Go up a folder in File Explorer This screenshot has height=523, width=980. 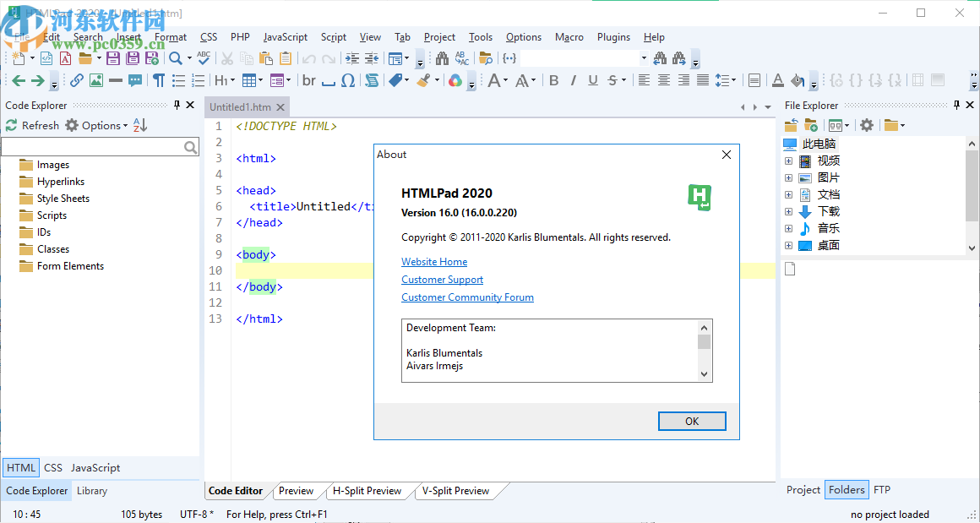(x=792, y=125)
